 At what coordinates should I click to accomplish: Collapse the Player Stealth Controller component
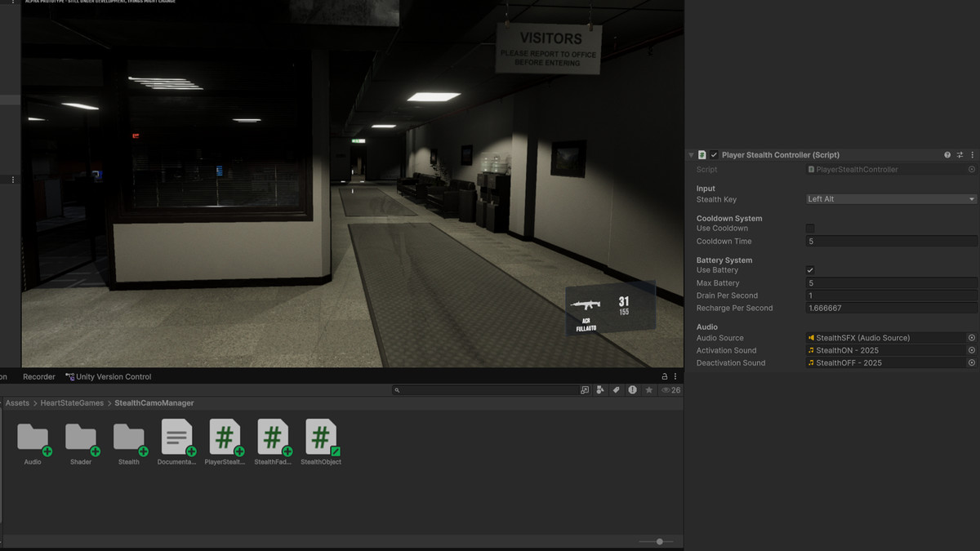pyautogui.click(x=691, y=155)
